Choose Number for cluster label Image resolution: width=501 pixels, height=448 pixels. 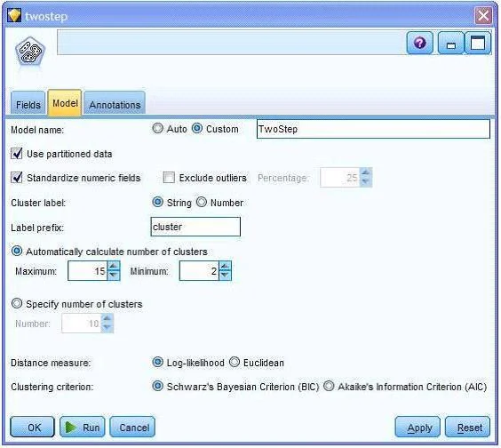pyautogui.click(x=202, y=202)
